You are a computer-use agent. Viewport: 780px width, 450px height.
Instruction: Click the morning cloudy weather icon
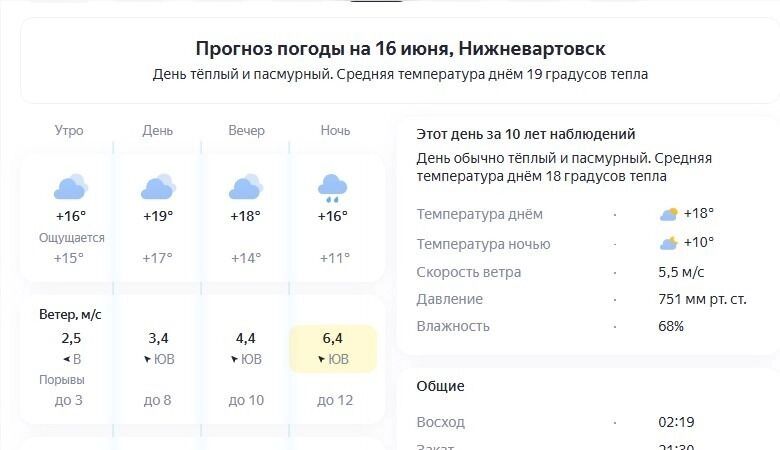tap(70, 187)
